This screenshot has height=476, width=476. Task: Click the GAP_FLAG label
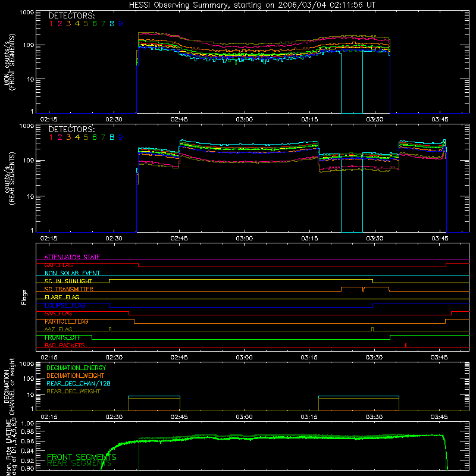pos(58,265)
